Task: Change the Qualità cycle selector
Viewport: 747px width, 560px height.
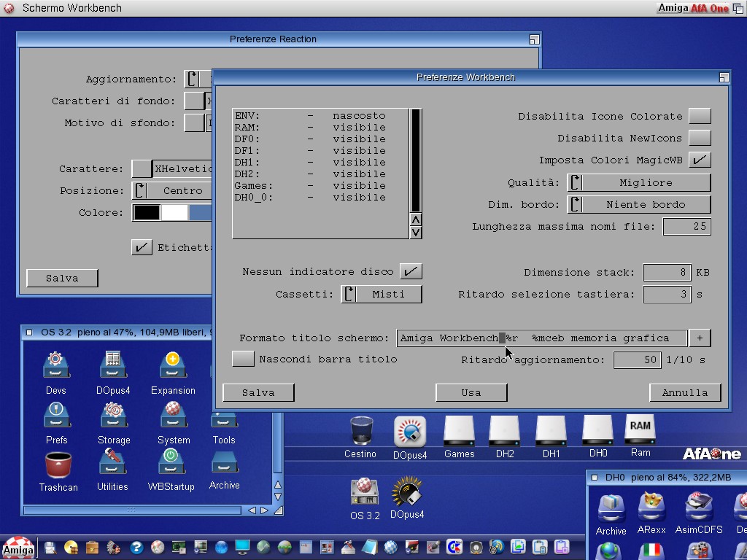Action: (638, 182)
